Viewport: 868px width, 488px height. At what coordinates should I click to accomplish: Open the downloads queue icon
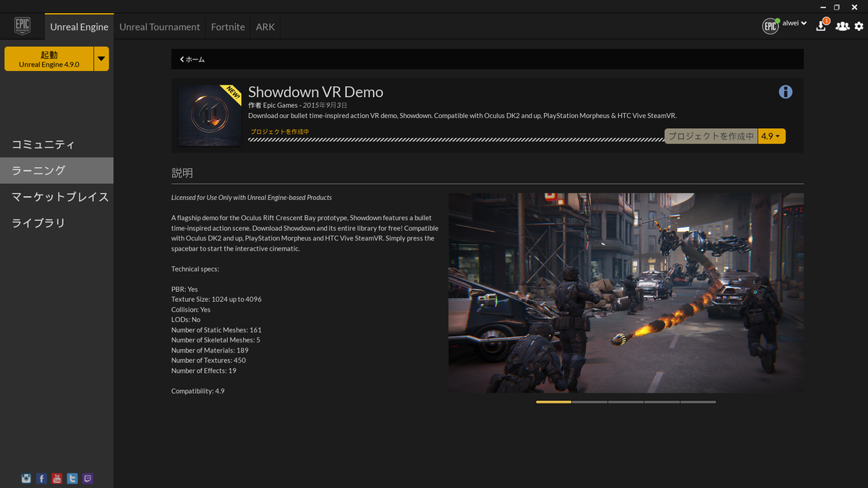[x=822, y=25]
